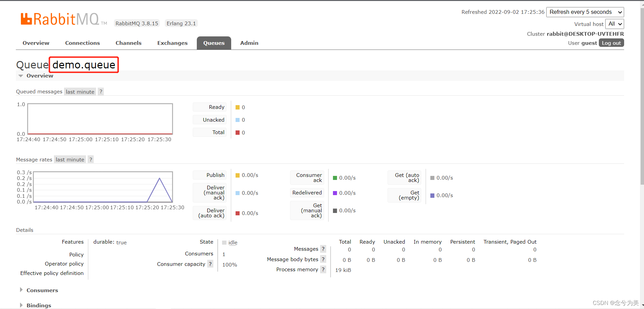Open help for Message body bytes
The width and height of the screenshot is (644, 309).
click(x=323, y=259)
